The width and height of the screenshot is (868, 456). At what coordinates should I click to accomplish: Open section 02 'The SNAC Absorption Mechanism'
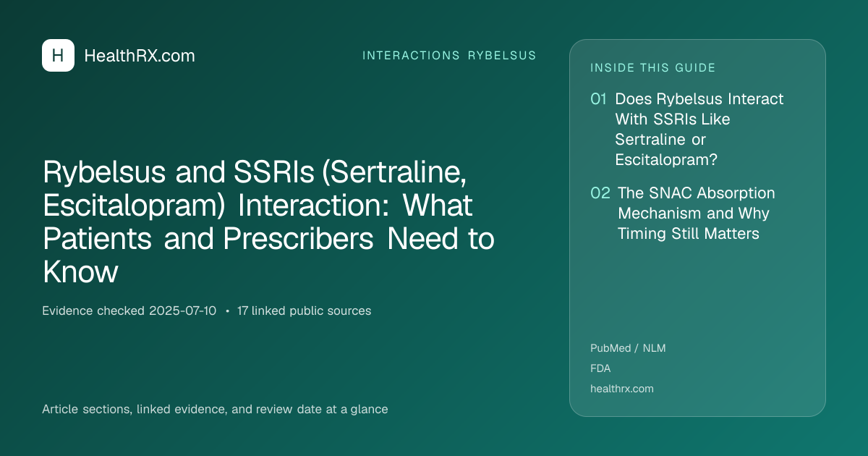coord(695,214)
